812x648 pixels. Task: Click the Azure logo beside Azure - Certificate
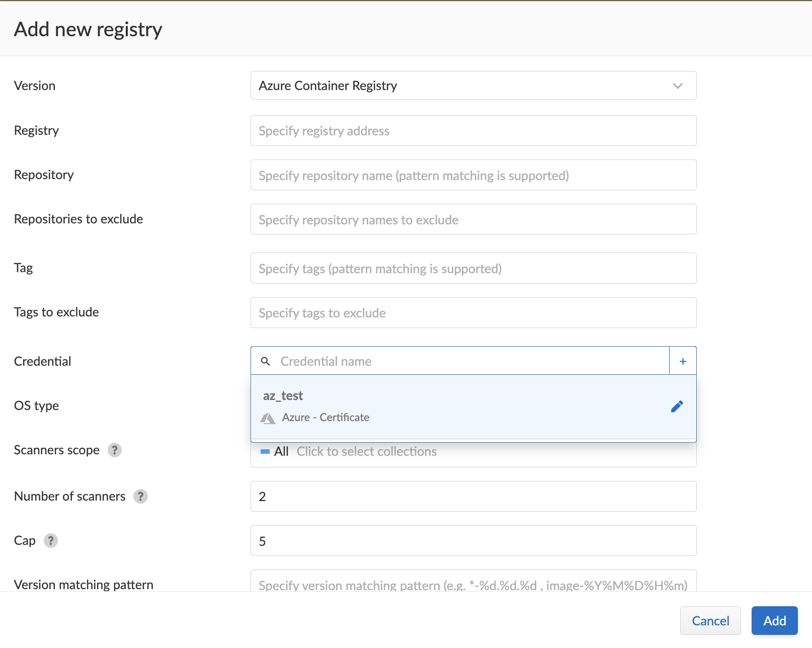[268, 418]
